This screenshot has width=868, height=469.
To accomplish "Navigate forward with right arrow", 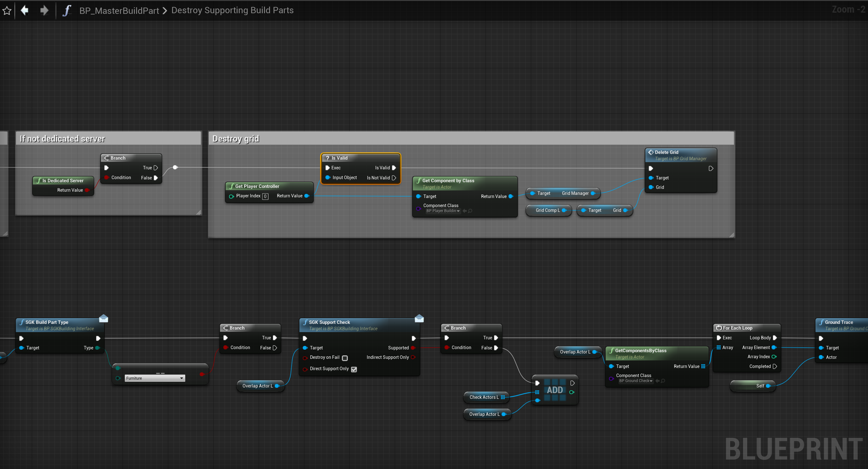I will pyautogui.click(x=44, y=10).
